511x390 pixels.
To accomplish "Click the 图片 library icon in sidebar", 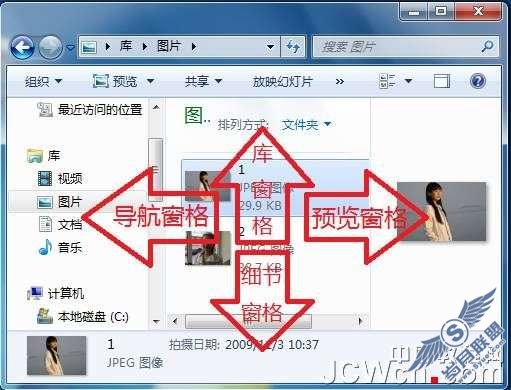I will click(x=45, y=202).
